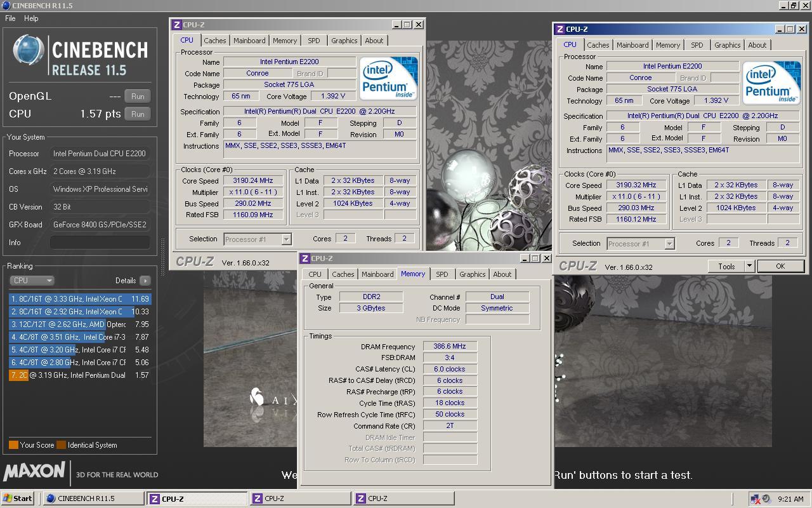The image size is (812, 508).
Task: Click the Tools button in right CPU-Z
Action: click(x=726, y=267)
